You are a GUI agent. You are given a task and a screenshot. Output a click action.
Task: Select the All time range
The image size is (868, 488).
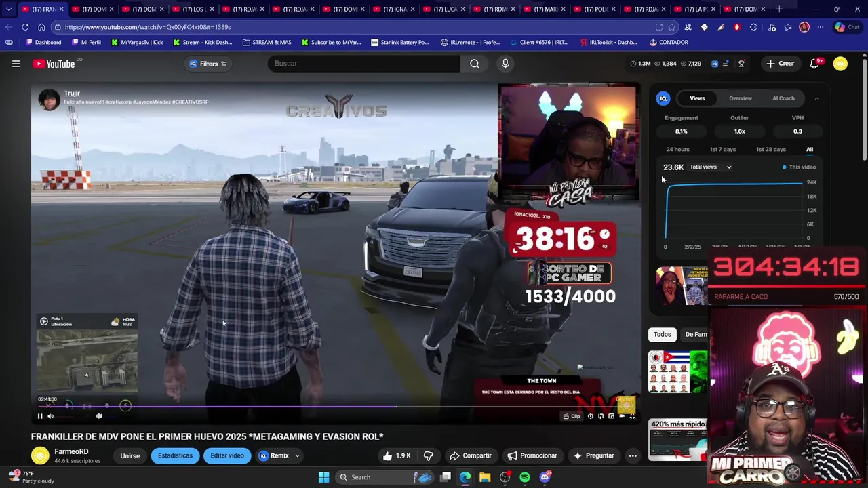click(810, 149)
